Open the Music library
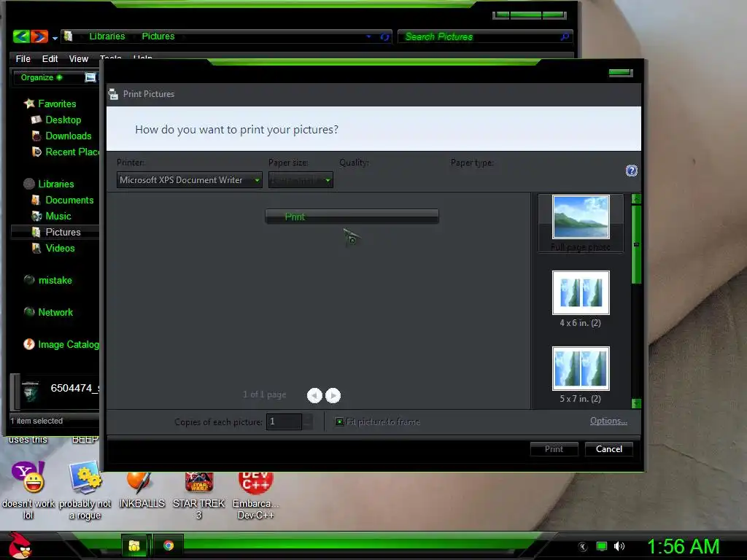The width and height of the screenshot is (747, 560). [58, 216]
